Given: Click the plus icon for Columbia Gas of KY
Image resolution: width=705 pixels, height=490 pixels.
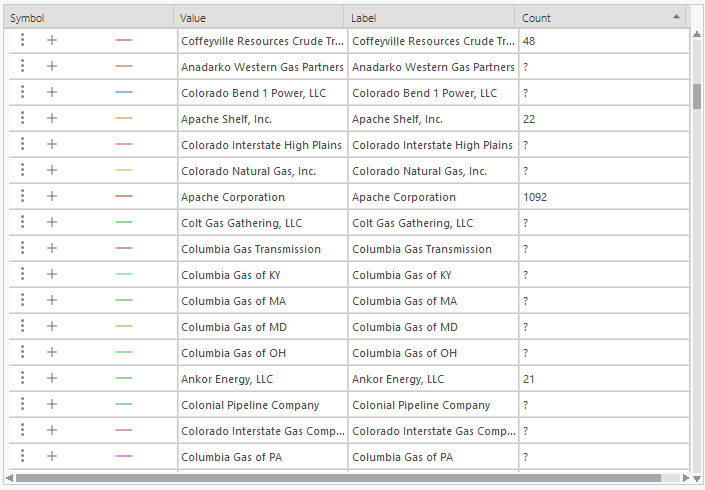Looking at the screenshot, I should click(52, 274).
